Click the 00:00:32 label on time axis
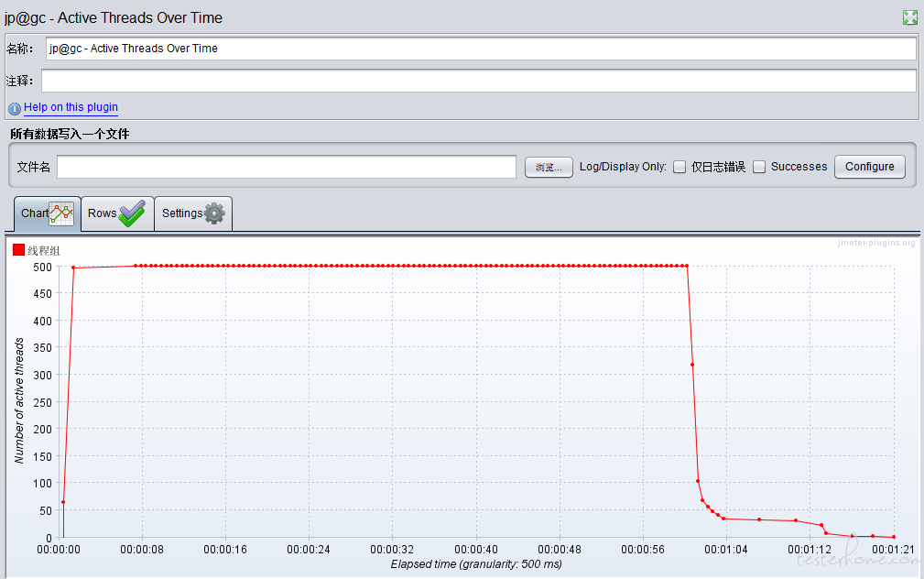 coord(393,550)
